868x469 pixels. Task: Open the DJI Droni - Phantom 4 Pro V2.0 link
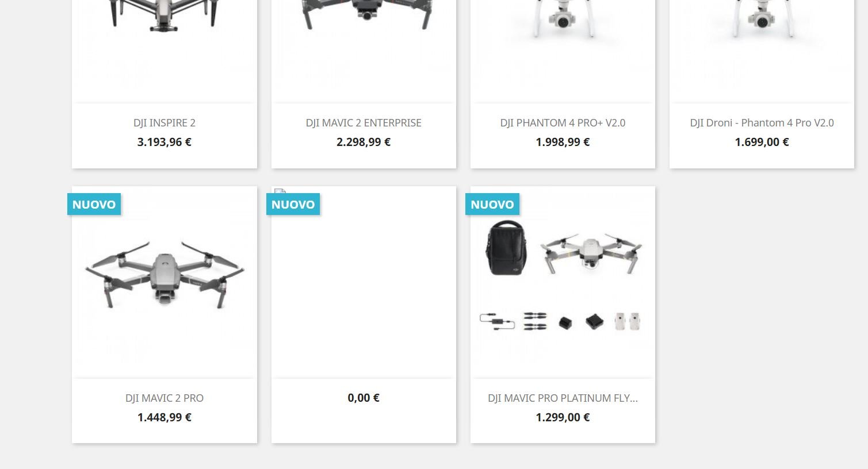coord(762,122)
